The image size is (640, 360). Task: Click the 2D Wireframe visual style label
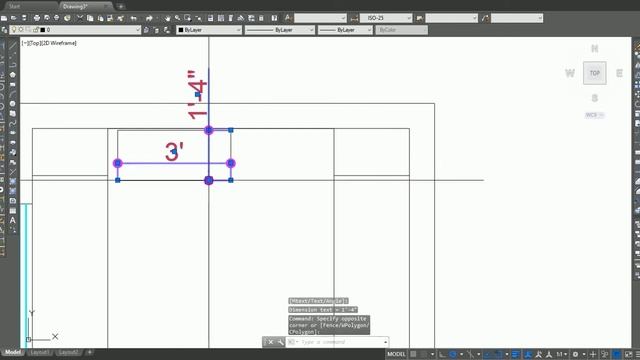click(x=60, y=43)
